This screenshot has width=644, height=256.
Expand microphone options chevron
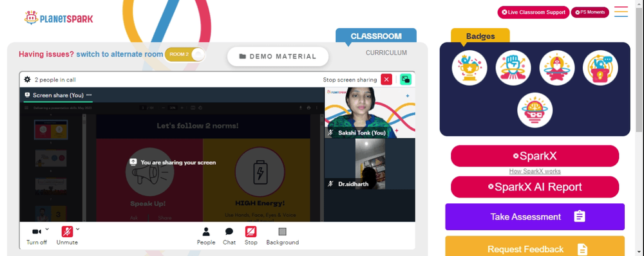[78, 229]
